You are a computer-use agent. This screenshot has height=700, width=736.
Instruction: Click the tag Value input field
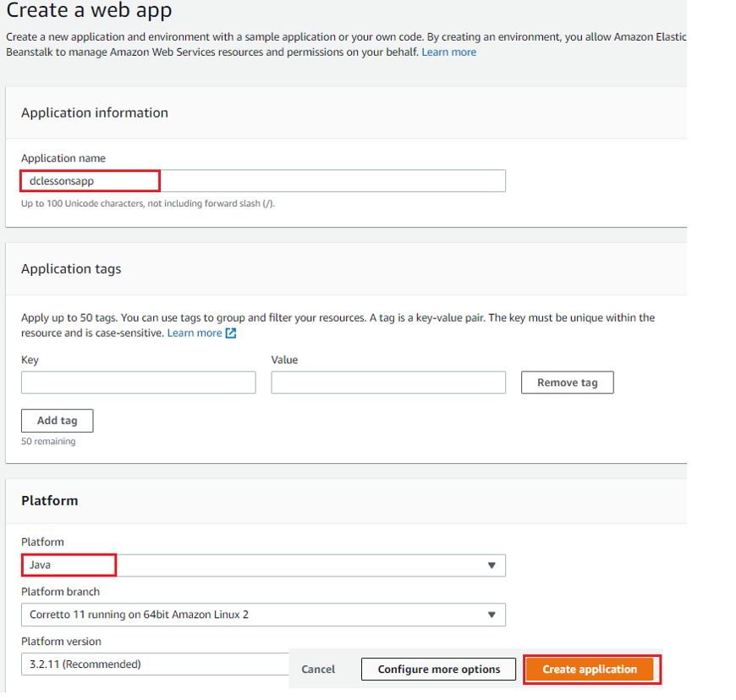pyautogui.click(x=388, y=383)
